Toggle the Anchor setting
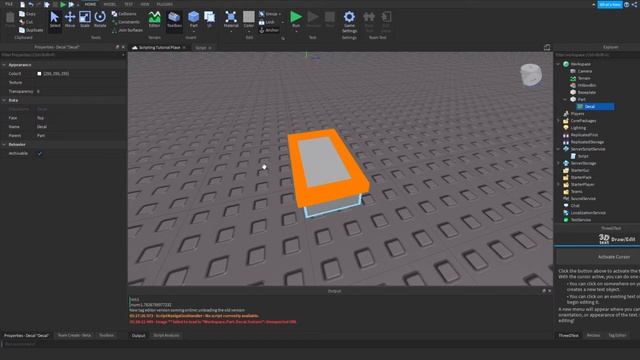640x360 pixels. click(x=269, y=30)
